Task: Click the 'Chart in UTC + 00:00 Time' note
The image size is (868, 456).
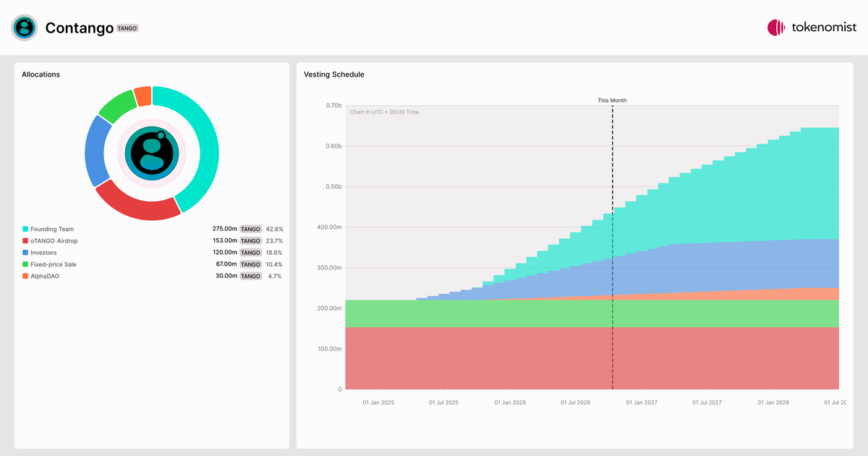Action: (x=384, y=112)
